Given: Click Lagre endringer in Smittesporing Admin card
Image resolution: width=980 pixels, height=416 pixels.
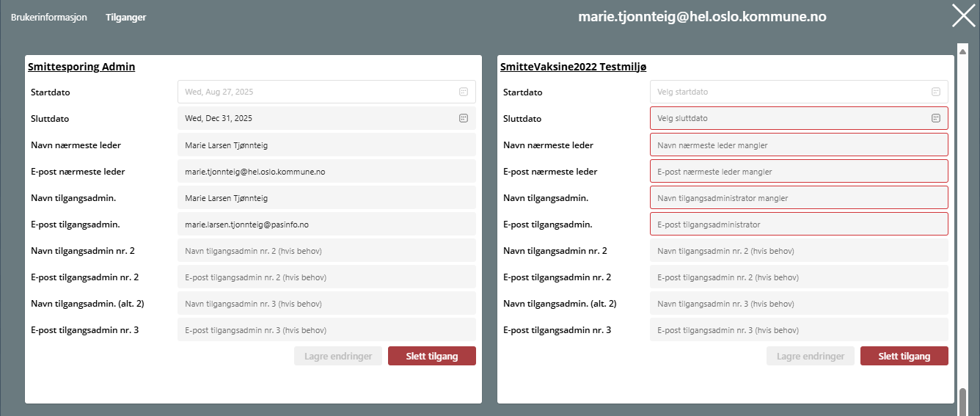Looking at the screenshot, I should click(338, 356).
